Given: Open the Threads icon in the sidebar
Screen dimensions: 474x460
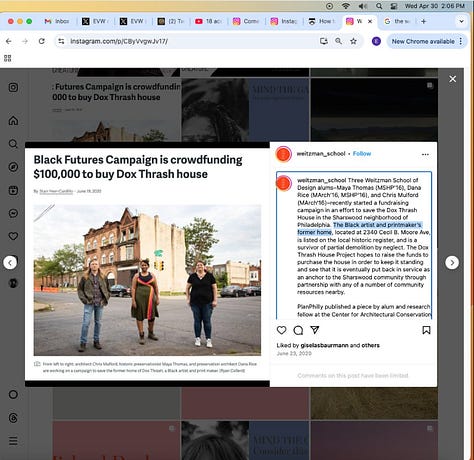Looking at the screenshot, I should (13, 418).
